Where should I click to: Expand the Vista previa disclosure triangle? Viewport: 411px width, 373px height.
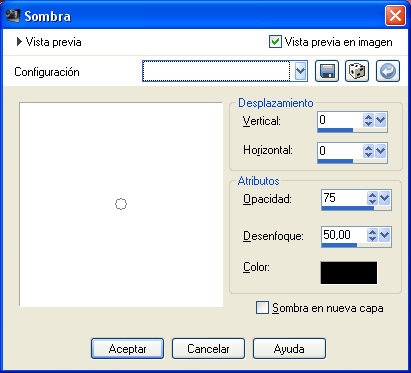tap(19, 42)
